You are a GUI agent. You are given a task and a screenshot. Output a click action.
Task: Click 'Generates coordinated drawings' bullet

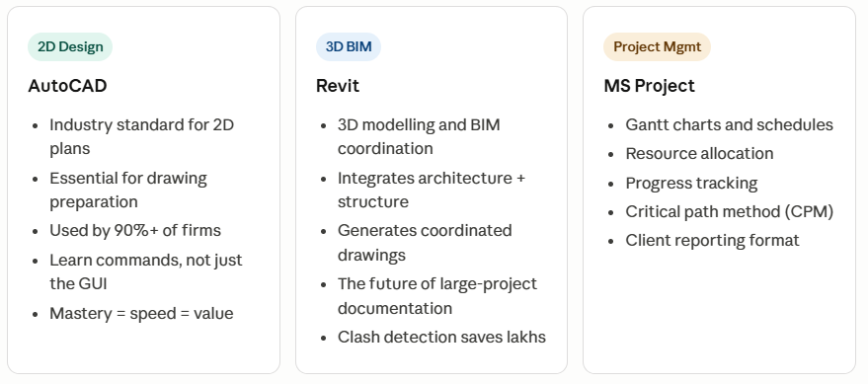tap(425, 243)
